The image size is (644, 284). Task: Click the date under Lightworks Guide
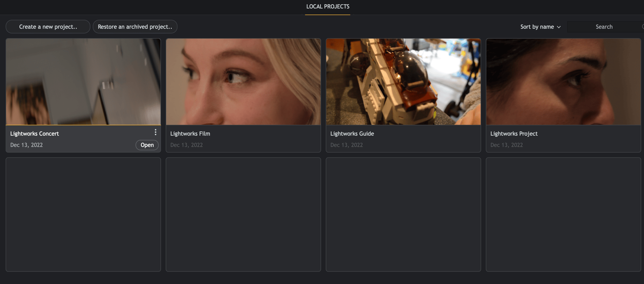[346, 145]
